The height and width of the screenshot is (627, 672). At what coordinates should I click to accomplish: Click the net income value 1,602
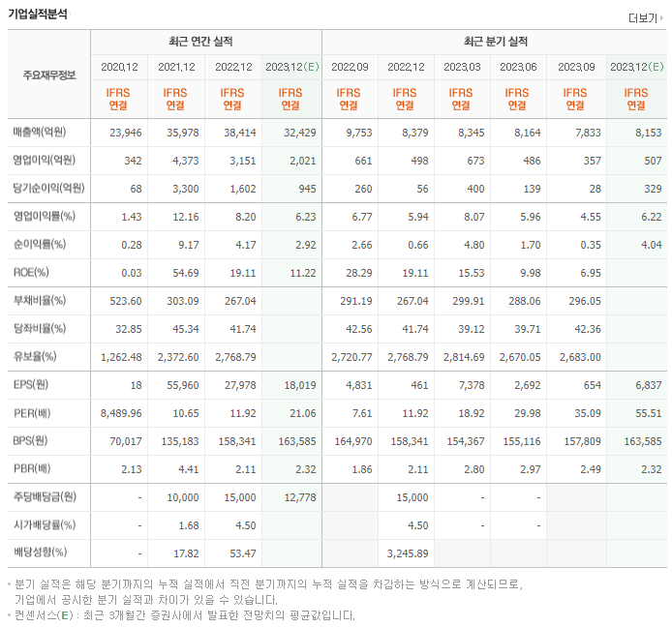coord(243,189)
